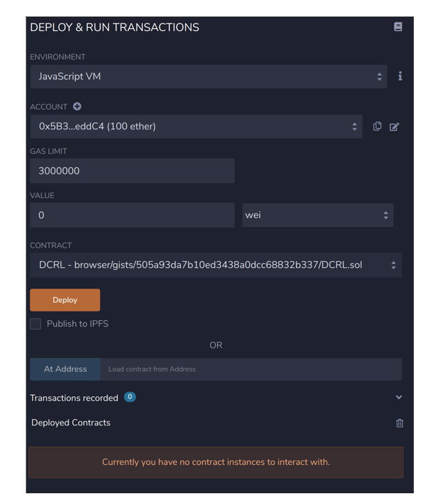Image resolution: width=438 pixels, height=504 pixels.
Task: Click the Deployed Contracts heading
Action: [x=71, y=423]
